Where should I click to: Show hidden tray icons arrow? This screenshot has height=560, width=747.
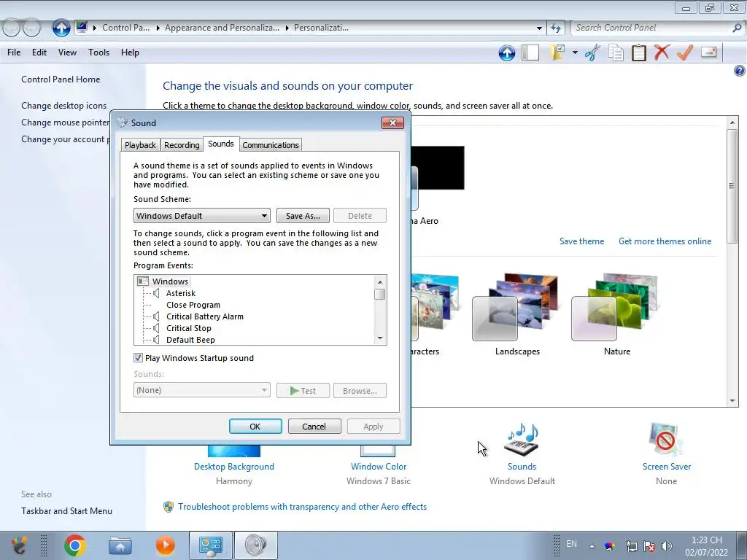click(592, 546)
